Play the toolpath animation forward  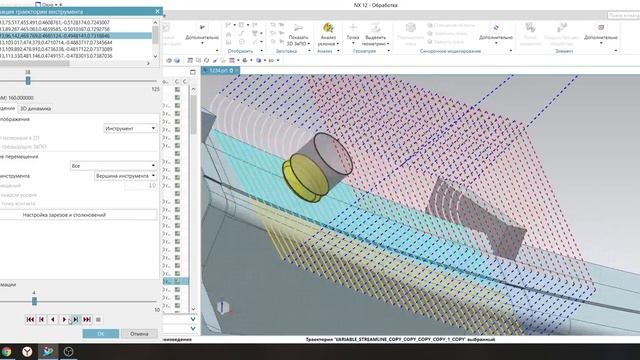pos(64,320)
